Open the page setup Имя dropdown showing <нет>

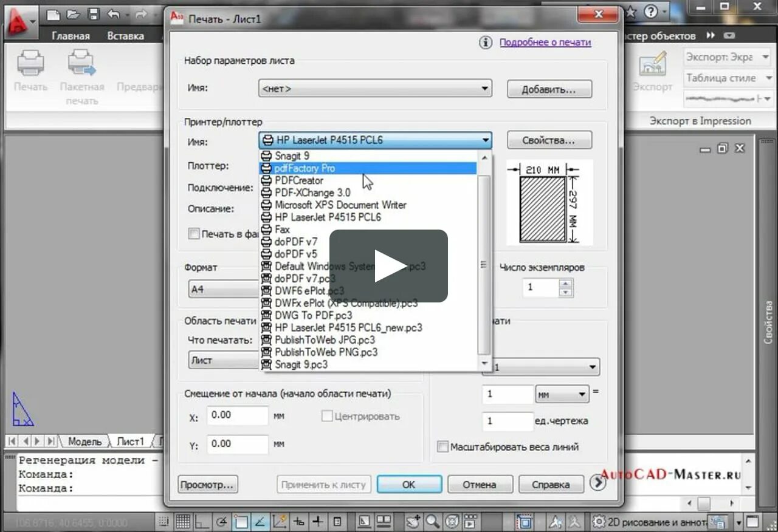click(375, 89)
